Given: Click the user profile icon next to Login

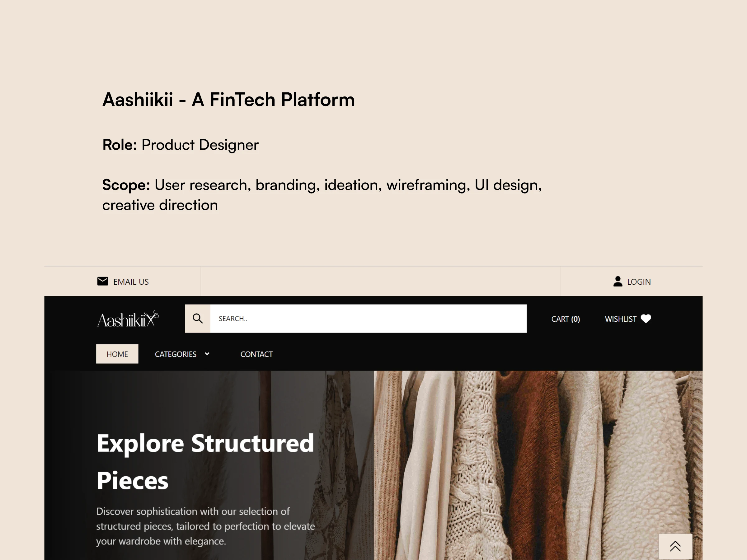Looking at the screenshot, I should pos(618,281).
